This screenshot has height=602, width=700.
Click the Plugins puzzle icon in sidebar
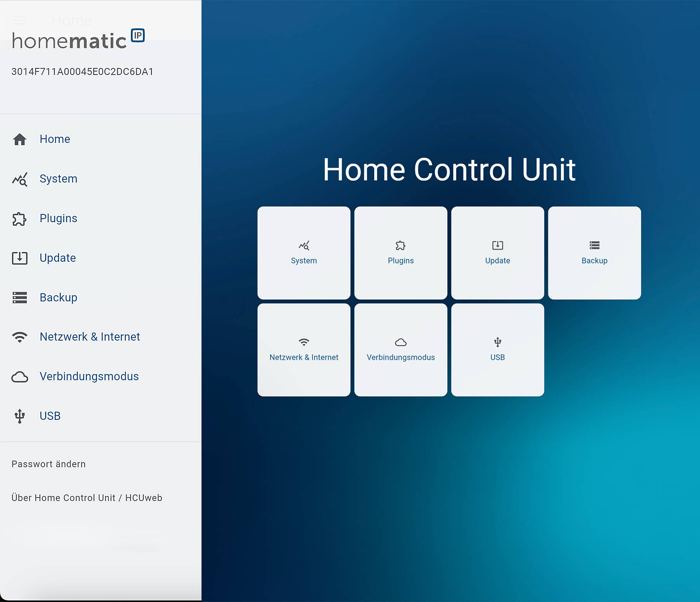(19, 219)
